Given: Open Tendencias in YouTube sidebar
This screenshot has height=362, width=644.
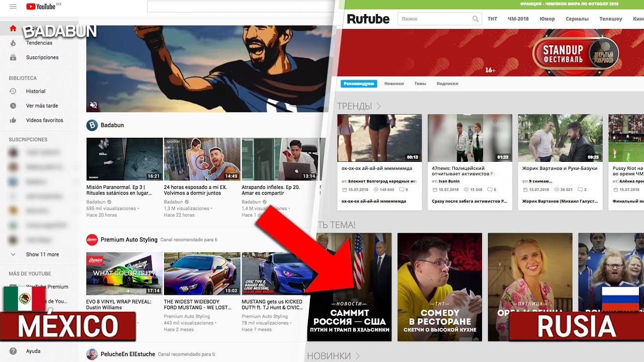Looking at the screenshot, I should (39, 43).
